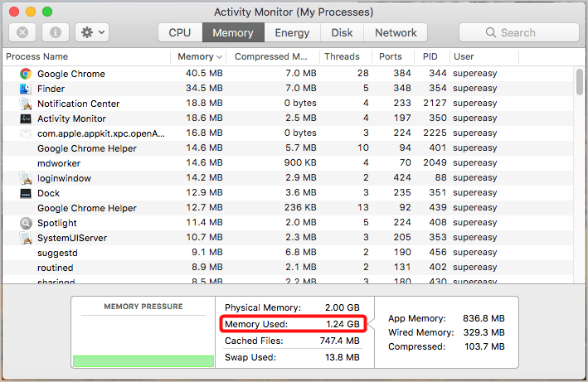
Task: Click the Search input field
Action: pos(519,32)
